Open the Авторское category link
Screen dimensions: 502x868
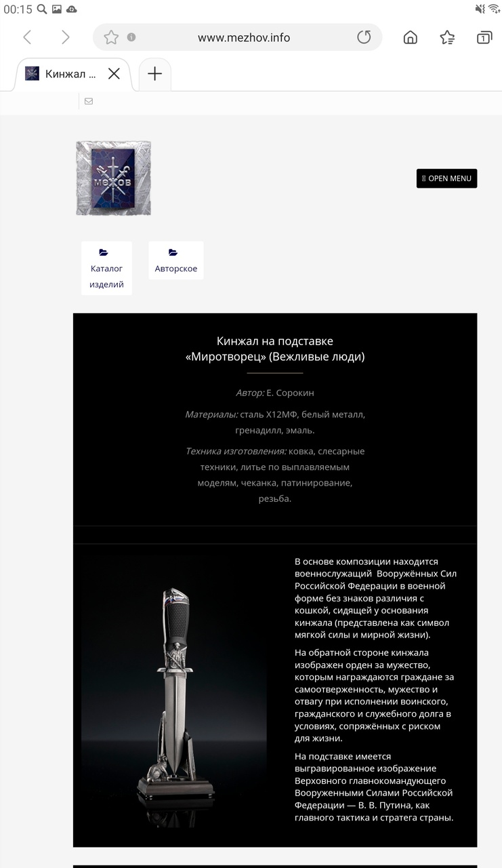pos(176,260)
